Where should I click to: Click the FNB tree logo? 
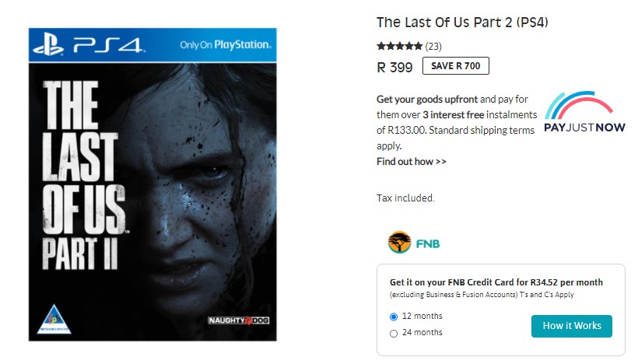pos(399,243)
